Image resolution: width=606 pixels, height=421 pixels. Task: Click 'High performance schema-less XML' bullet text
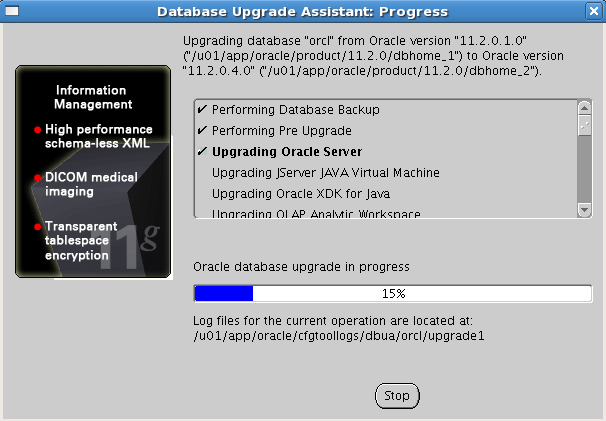point(99,136)
